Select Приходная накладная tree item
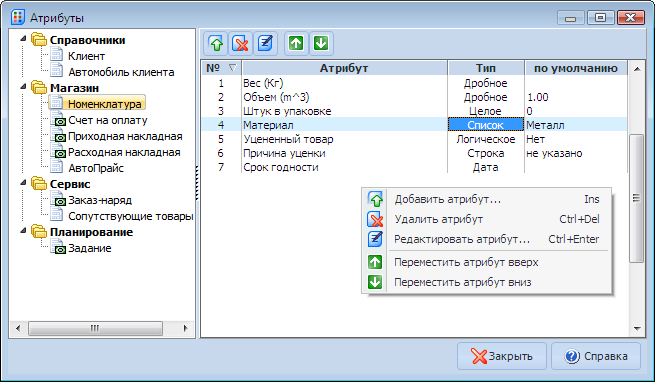655x382 pixels. click(125, 136)
